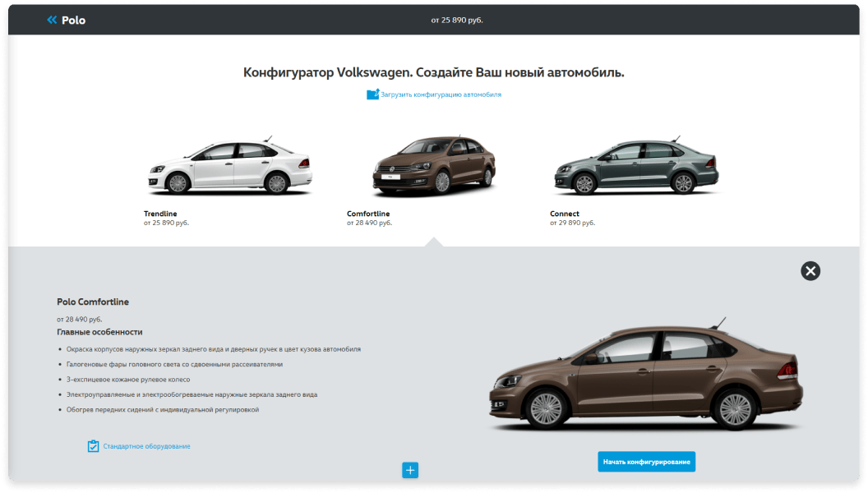
Task: Select the grey Connect car thumbnail
Action: click(636, 166)
